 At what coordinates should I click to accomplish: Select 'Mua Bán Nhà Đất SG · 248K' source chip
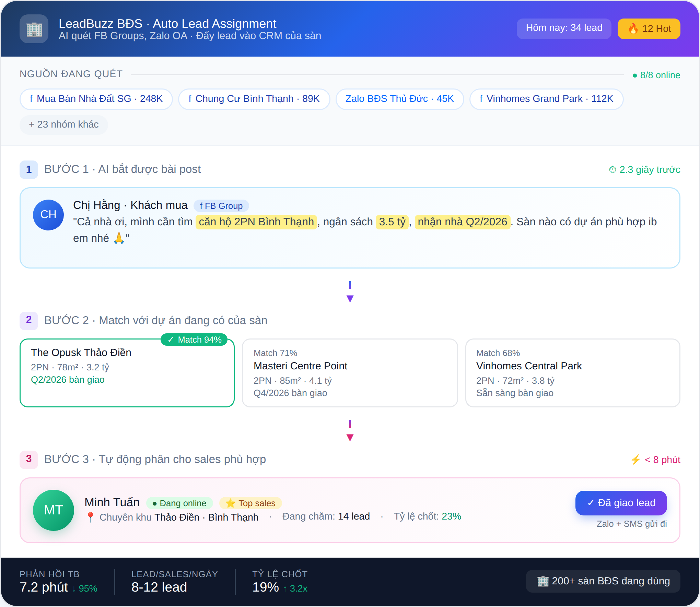point(96,99)
